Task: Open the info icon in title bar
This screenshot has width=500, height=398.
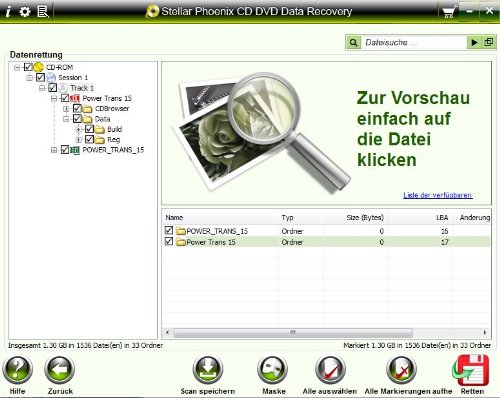Action: (8, 12)
